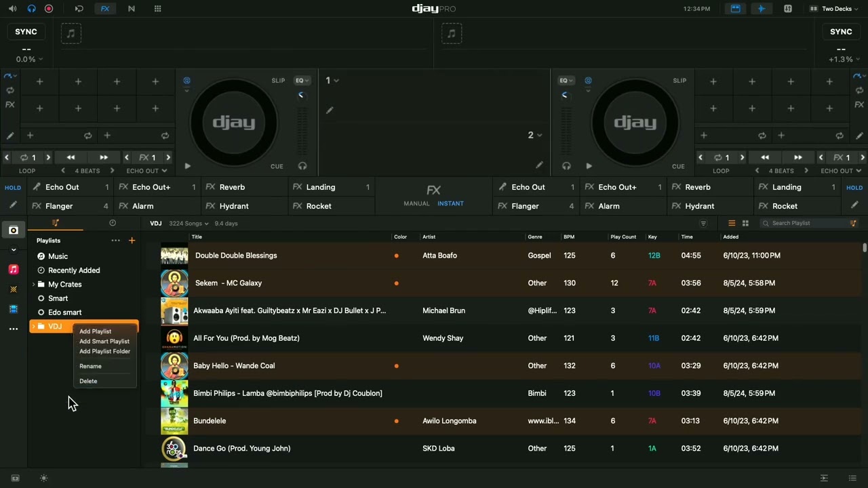The image size is (868, 488).
Task: Open the deck 2 selector dropdown
Action: [535, 135]
